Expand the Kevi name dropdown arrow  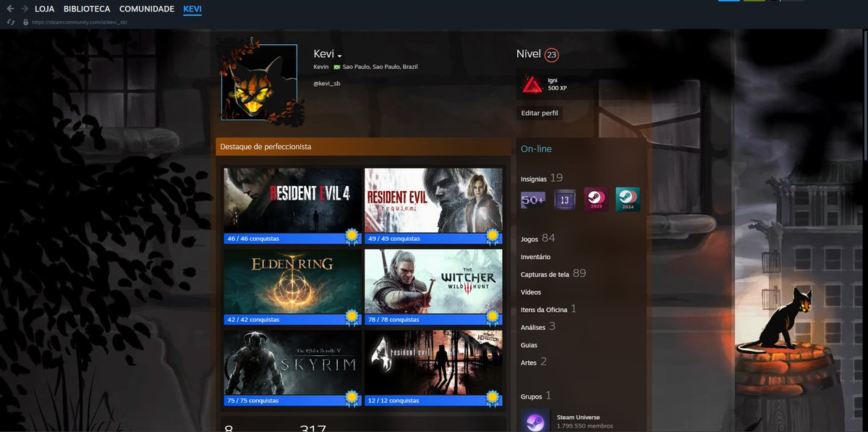[339, 56]
